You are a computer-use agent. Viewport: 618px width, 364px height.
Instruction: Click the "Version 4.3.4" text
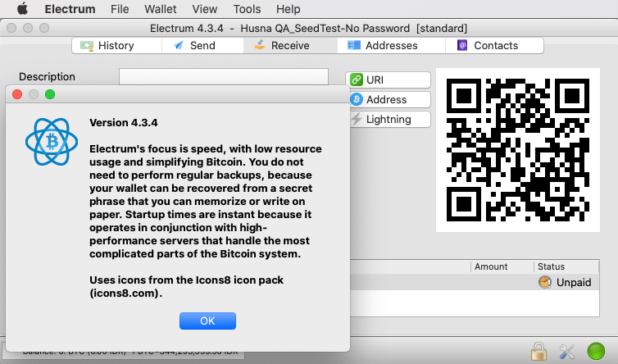click(124, 123)
